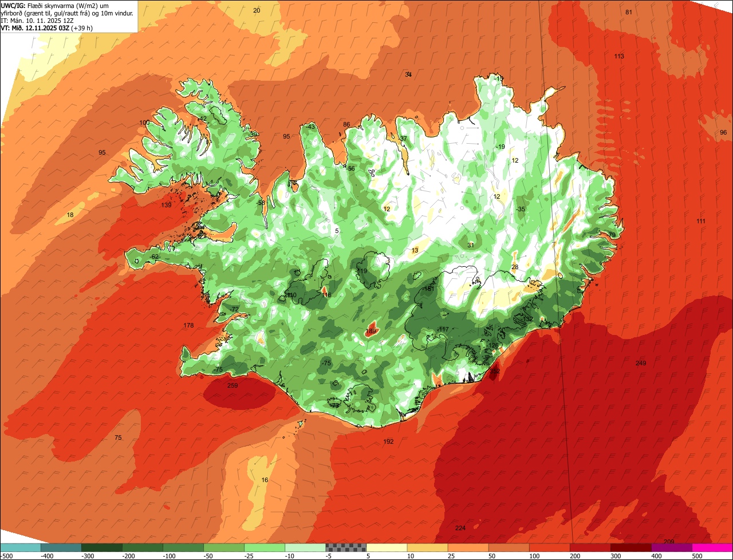Pick the -100 to -50 green swatch
This screenshot has width=733, height=560.
coord(183,547)
